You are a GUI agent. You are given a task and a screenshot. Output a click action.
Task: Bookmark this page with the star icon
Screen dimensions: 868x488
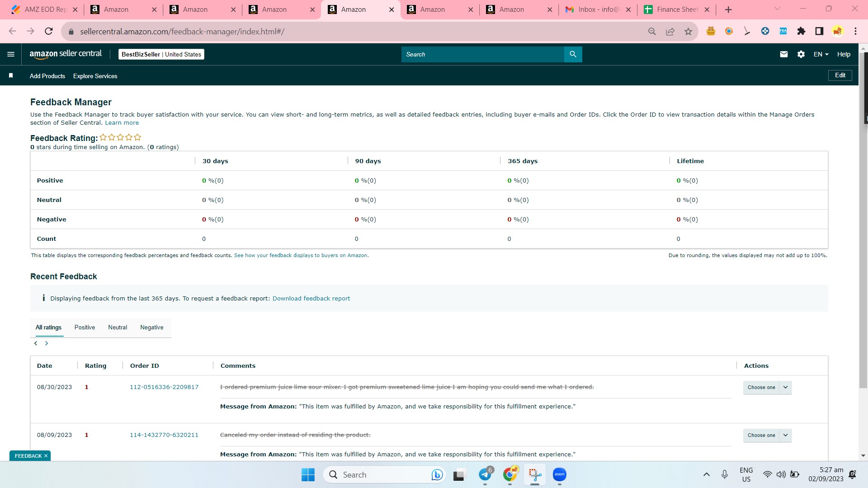(688, 31)
